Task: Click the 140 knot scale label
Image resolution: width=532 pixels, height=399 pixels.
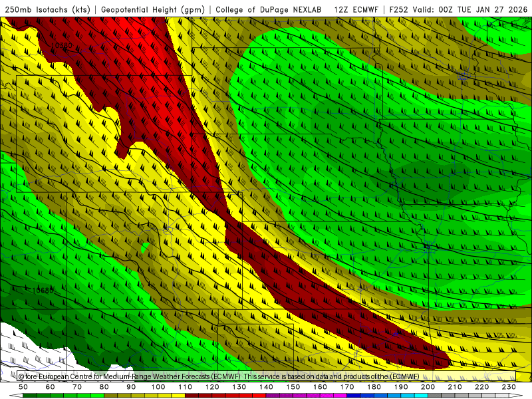Action: click(x=266, y=387)
